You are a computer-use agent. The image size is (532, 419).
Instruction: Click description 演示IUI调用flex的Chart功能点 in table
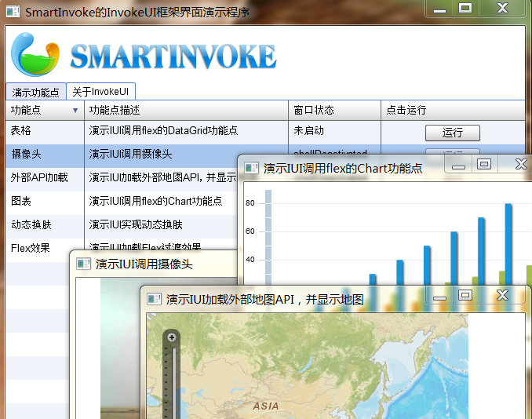(x=155, y=201)
